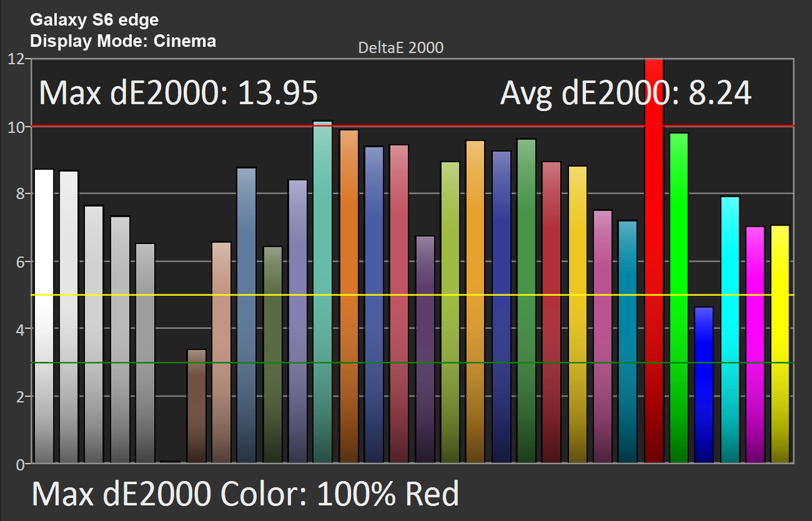Click the red threshold line at 10

(x=414, y=126)
